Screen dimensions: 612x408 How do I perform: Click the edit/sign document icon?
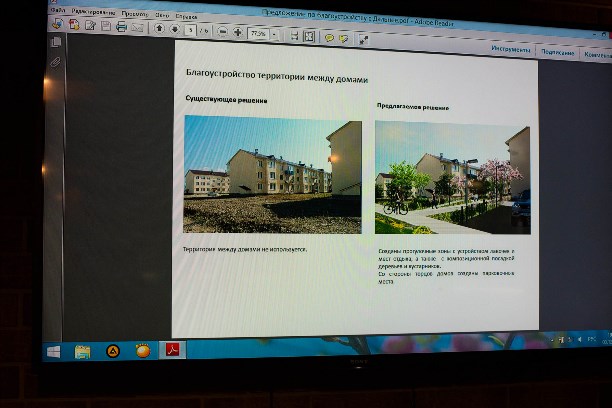tap(90, 26)
